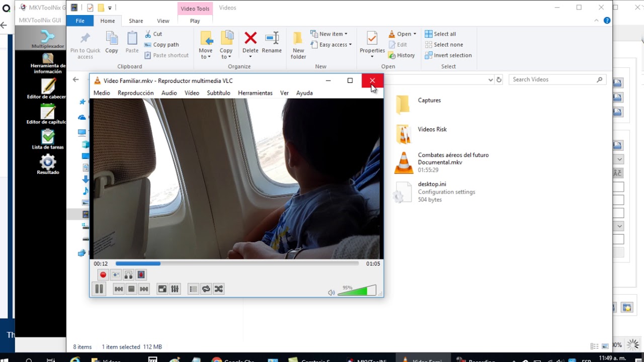Click the A-B loop button in VLC
This screenshot has height=362, width=644.
coord(128,275)
